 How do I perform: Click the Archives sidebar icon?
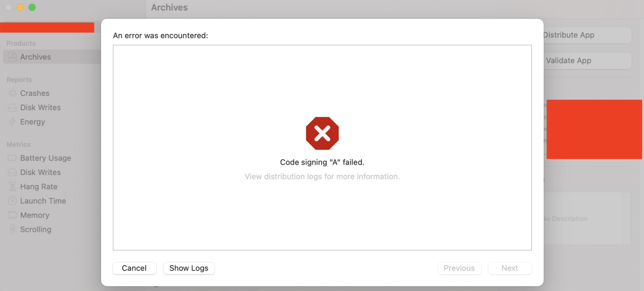12,57
